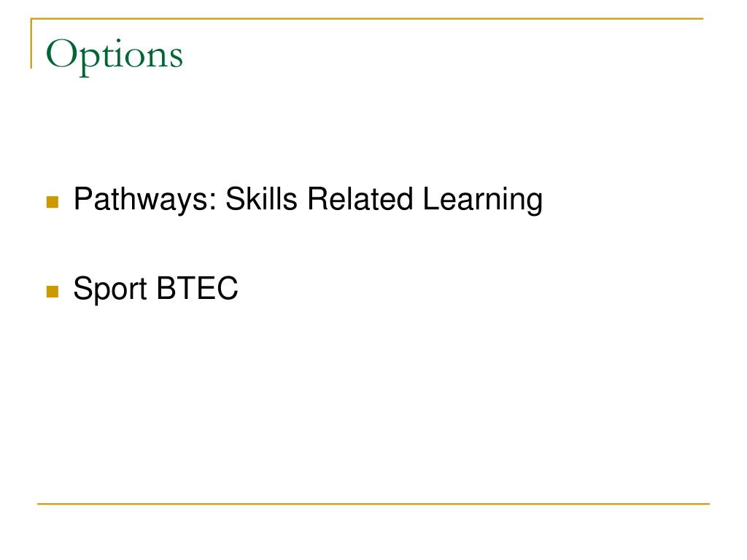Viewport: 747px width, 560px height.
Task: Select the green Options slide title
Action: [x=115, y=55]
